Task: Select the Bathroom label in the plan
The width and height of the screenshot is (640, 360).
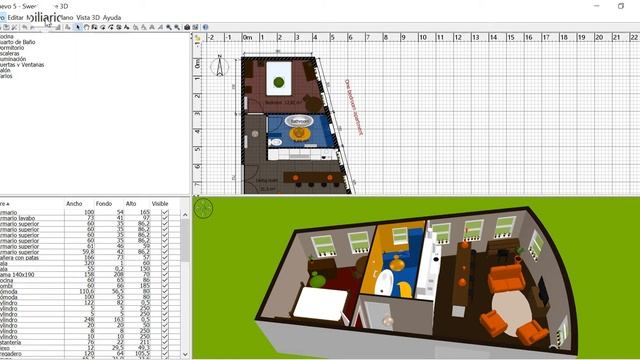Action: click(x=299, y=121)
